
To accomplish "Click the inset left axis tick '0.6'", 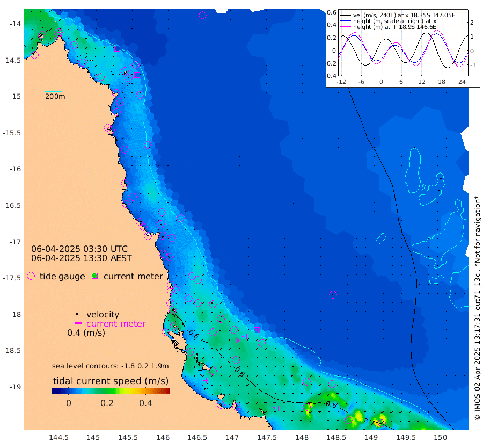I will pos(332,12).
